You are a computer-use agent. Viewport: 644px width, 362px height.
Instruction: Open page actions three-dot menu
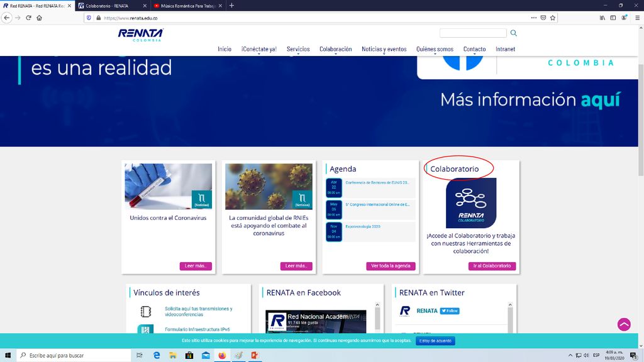[533, 18]
